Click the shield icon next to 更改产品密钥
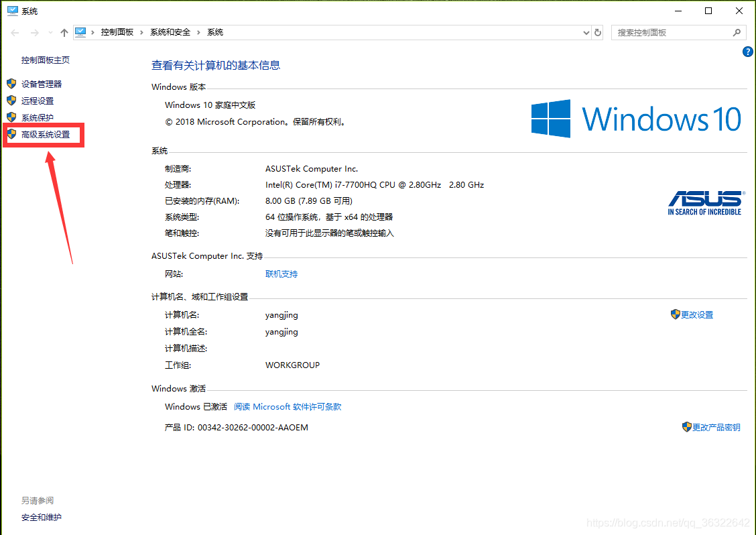Screen dimensions: 756x535 686,426
